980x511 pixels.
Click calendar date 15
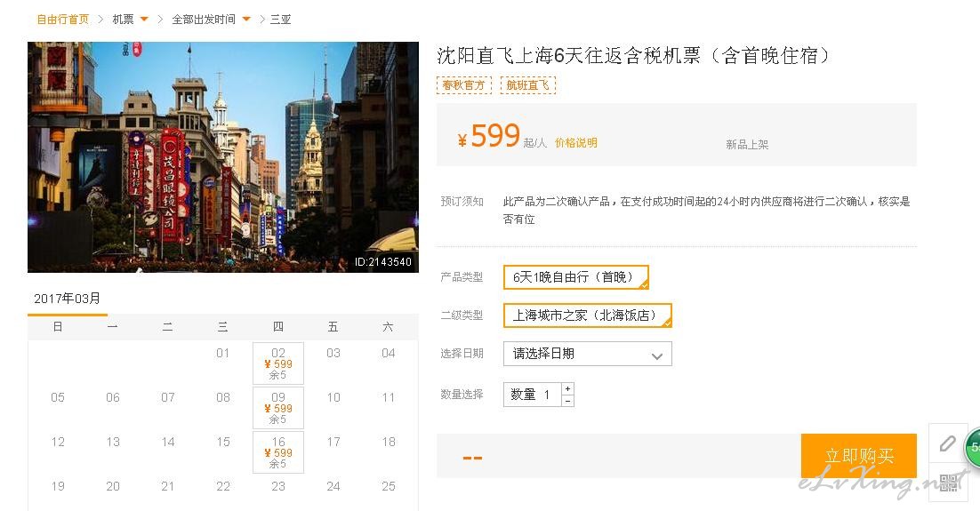[223, 442]
